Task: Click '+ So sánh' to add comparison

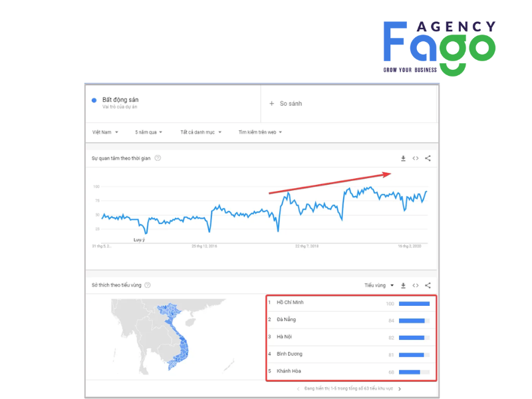Action: 285,104
